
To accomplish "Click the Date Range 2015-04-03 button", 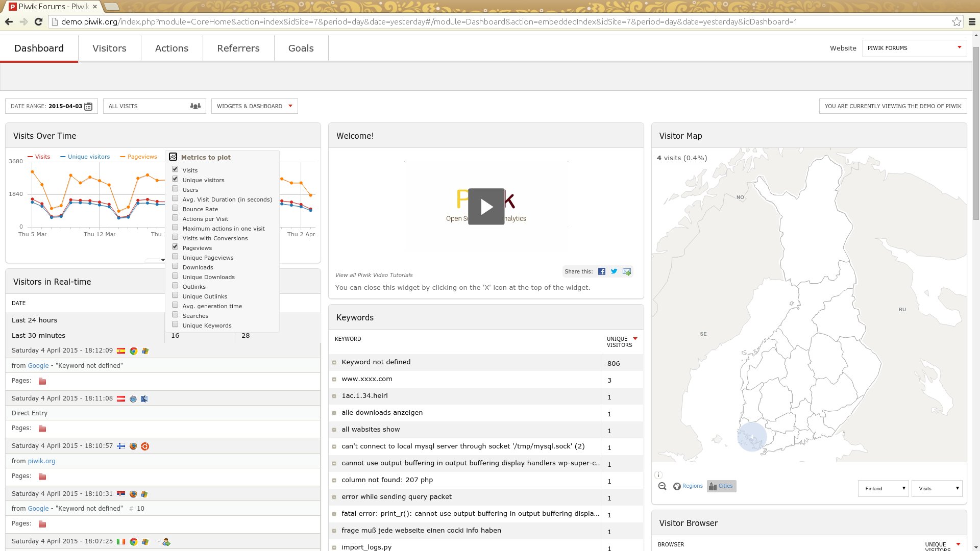I will click(52, 106).
